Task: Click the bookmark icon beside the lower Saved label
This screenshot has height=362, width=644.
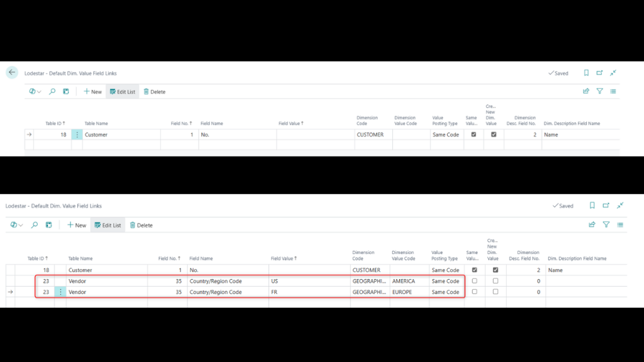Action: pos(592,206)
